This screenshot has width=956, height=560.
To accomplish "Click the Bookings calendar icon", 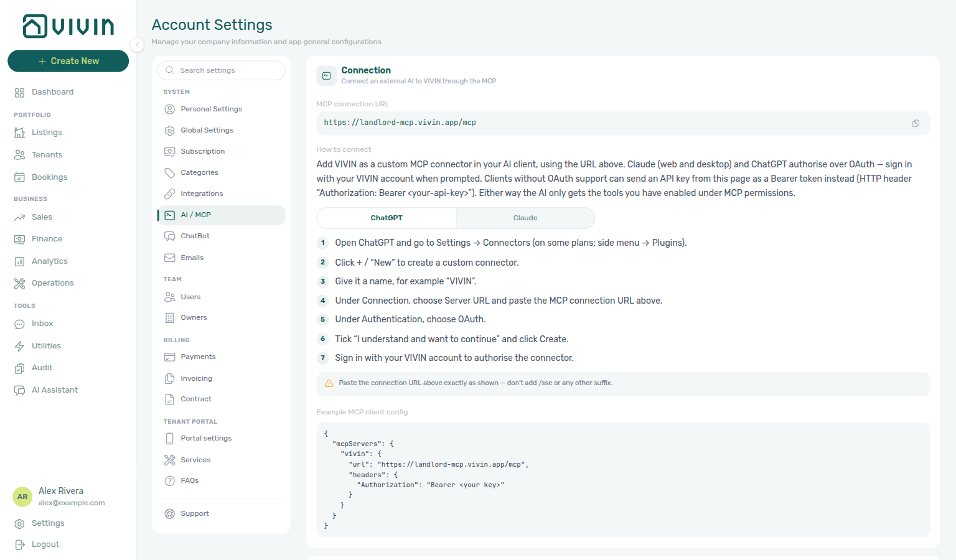I will (19, 177).
